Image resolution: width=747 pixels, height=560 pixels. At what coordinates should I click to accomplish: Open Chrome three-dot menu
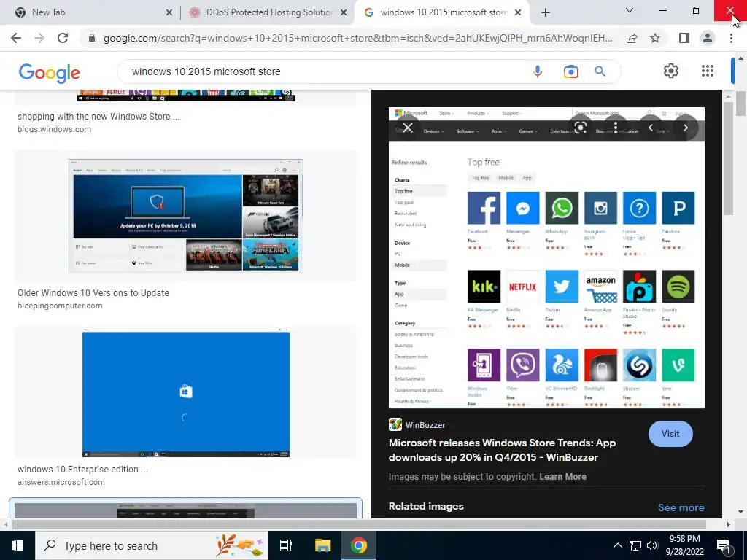731,38
